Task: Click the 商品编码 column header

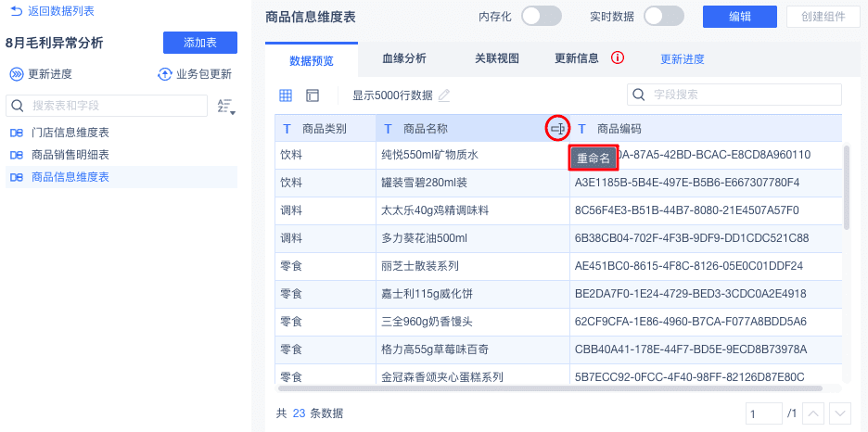Action: tap(707, 128)
